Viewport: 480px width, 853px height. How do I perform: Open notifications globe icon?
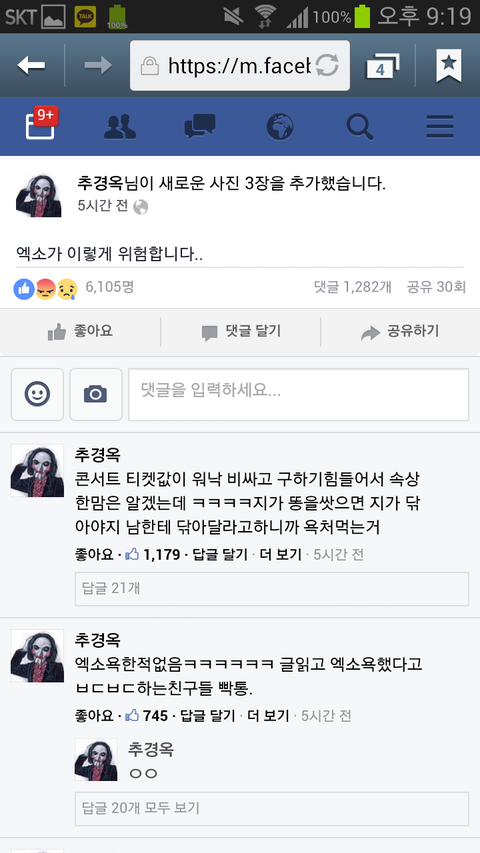pyautogui.click(x=280, y=126)
